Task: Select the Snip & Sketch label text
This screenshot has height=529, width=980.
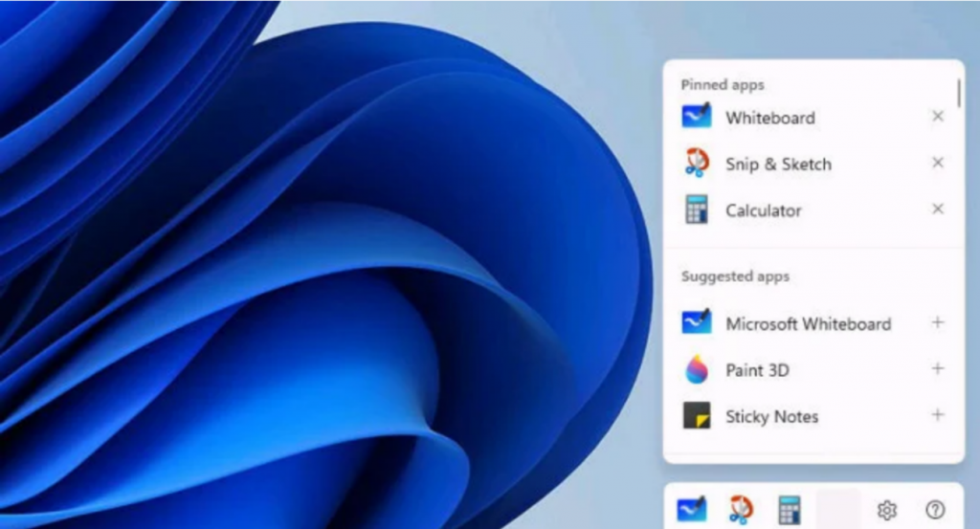Action: pos(778,165)
